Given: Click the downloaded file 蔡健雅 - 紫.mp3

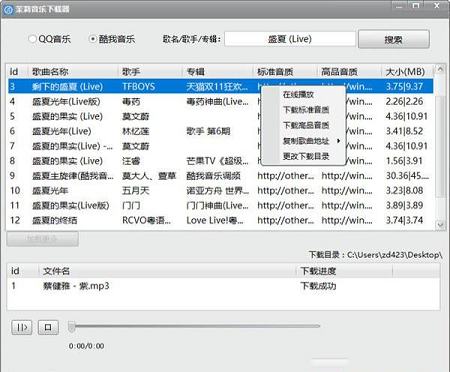Looking at the screenshot, I should [x=76, y=286].
